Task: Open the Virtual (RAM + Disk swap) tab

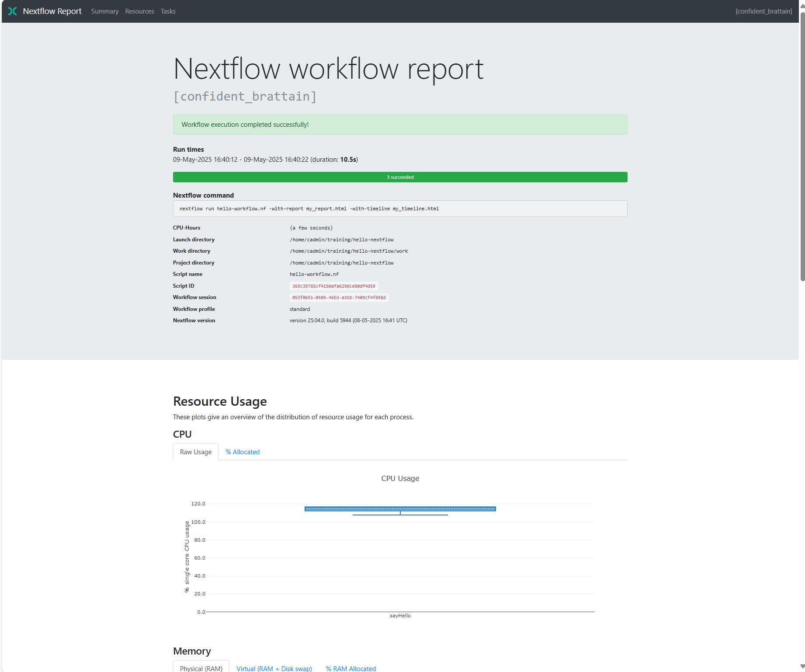Action: point(274,668)
